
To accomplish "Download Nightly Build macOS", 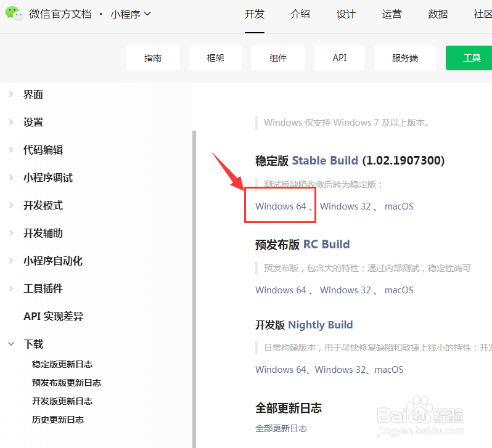I will click(389, 370).
